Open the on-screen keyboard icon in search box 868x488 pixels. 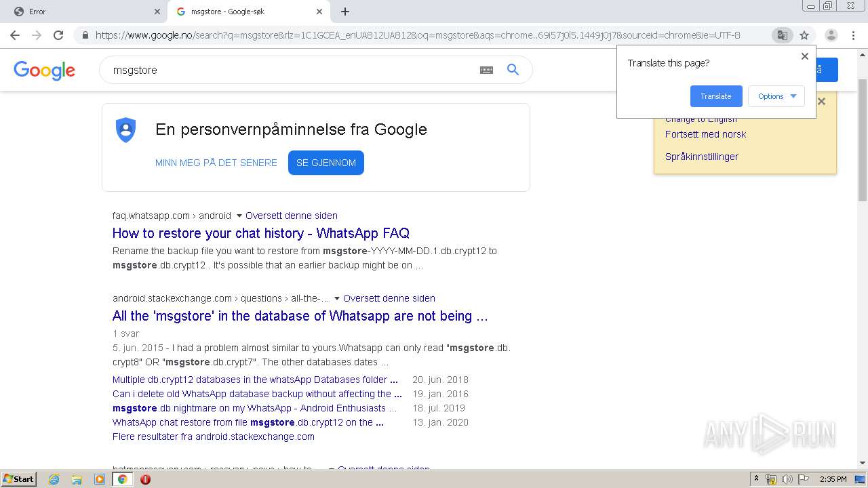tap(486, 70)
